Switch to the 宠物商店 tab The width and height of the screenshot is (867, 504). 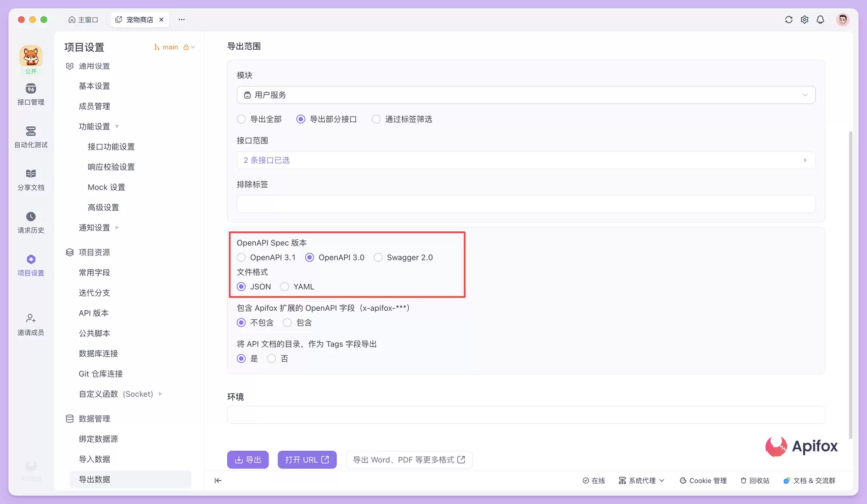tap(140, 20)
